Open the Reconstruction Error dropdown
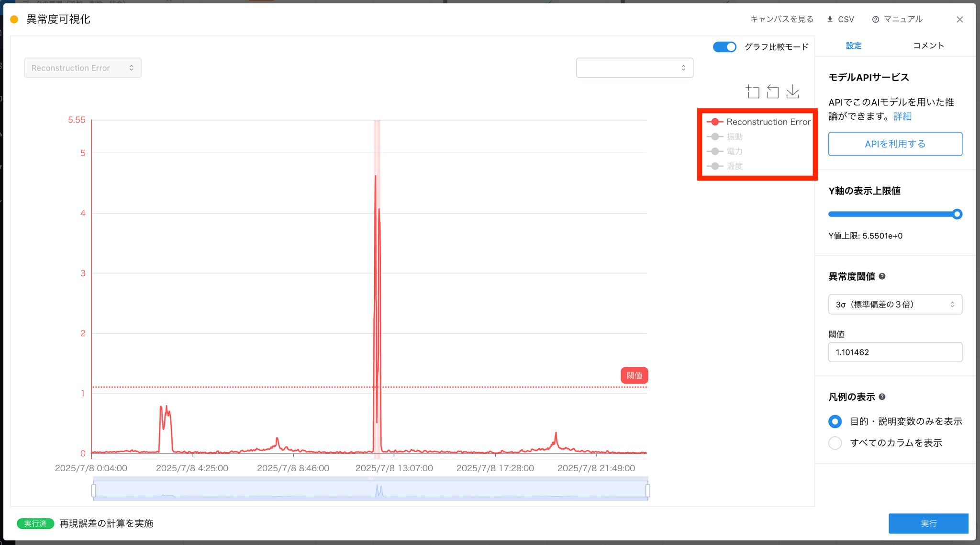980x545 pixels. coord(83,68)
